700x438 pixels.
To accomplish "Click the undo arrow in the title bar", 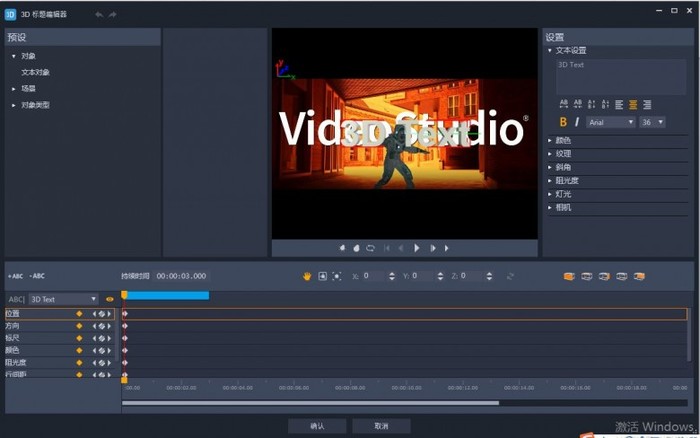I will coord(99,15).
